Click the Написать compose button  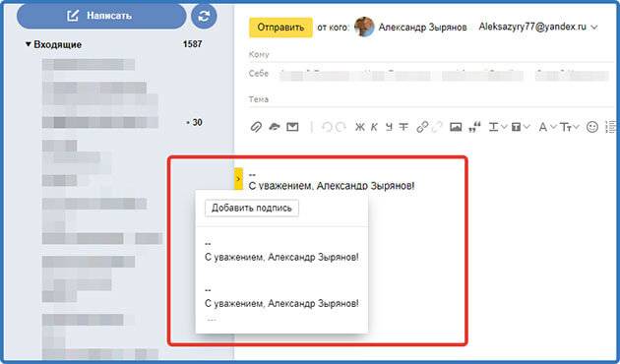pos(101,16)
